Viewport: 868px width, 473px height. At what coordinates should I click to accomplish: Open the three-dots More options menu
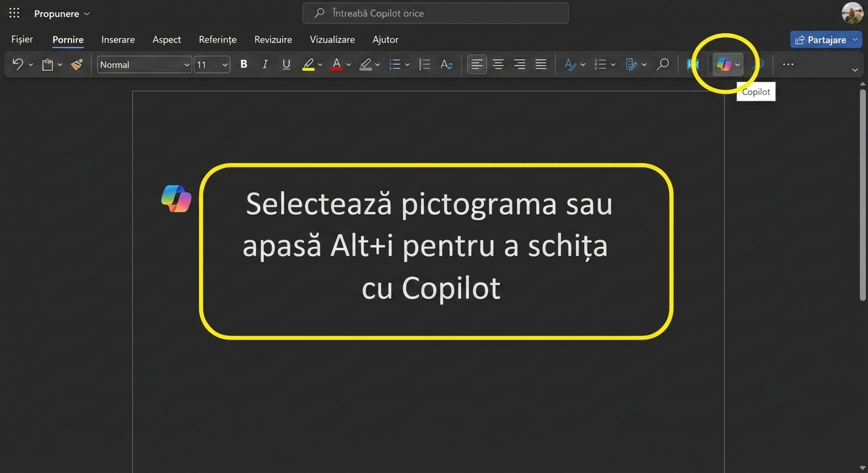[788, 64]
